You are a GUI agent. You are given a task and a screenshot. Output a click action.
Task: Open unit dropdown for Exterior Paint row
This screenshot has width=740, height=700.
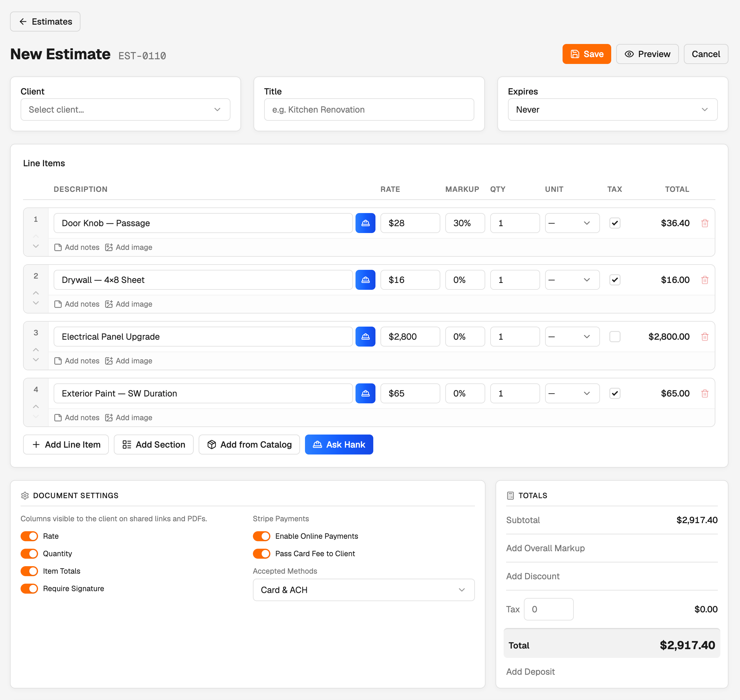572,393
